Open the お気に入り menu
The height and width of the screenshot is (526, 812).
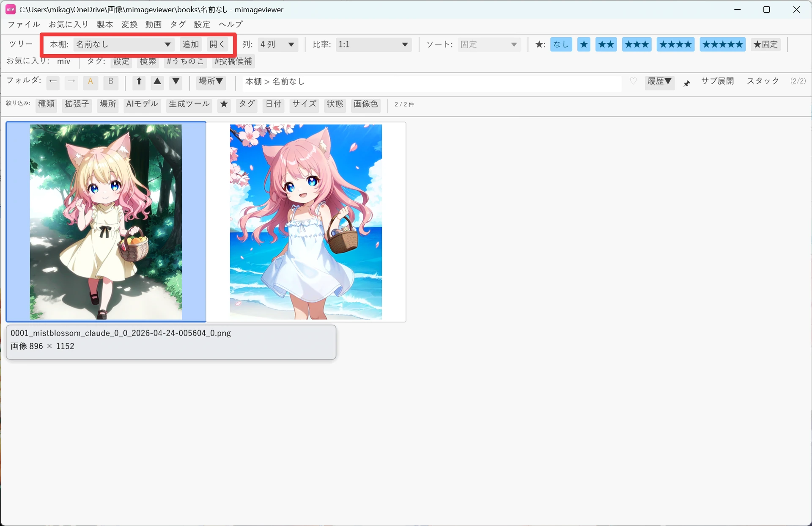click(x=69, y=25)
